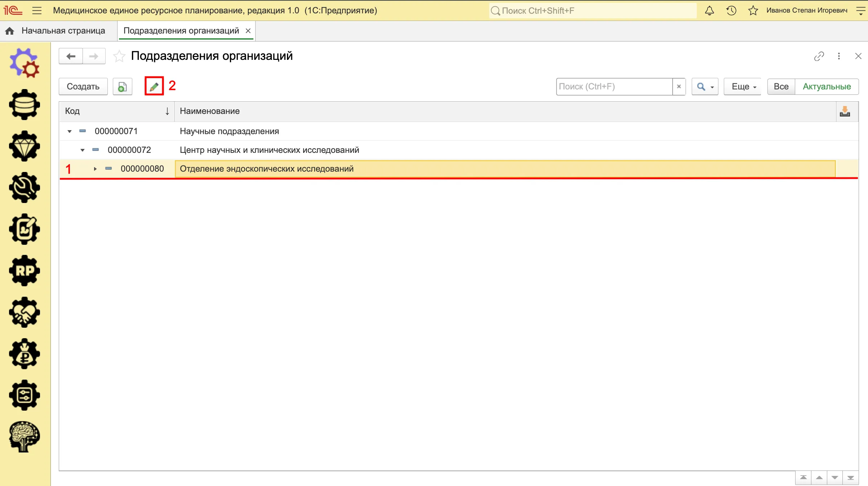Open the diamond gear section in sidebar
Screen dimensions: 868x486
[x=25, y=146]
